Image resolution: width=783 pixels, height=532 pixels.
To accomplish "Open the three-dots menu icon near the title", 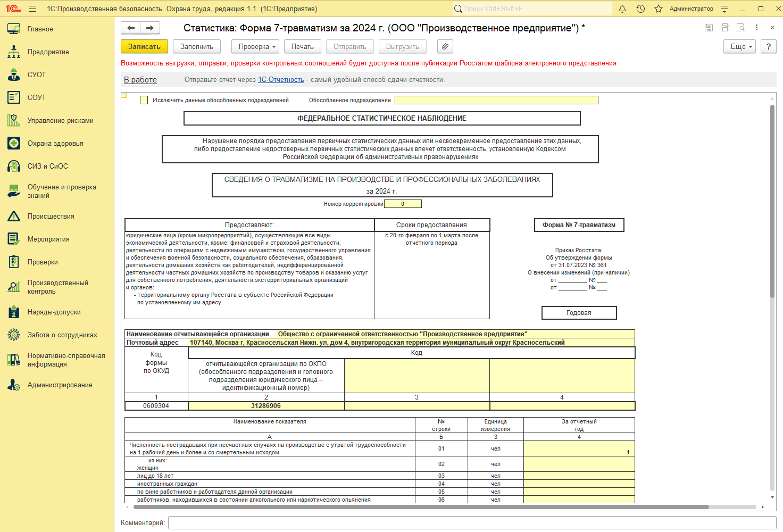I will click(x=756, y=28).
